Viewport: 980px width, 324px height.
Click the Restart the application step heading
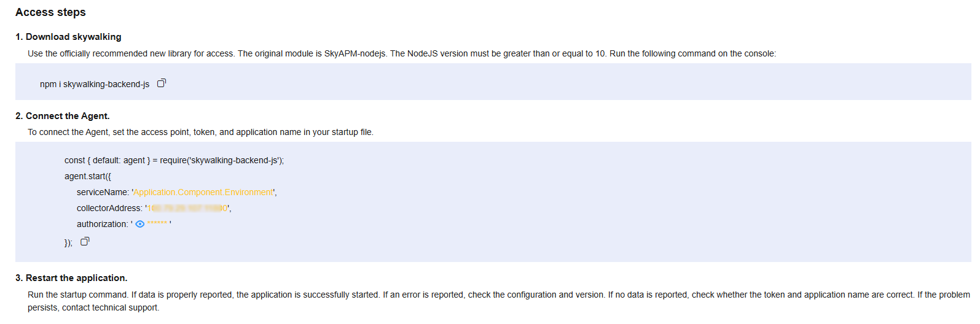point(71,278)
